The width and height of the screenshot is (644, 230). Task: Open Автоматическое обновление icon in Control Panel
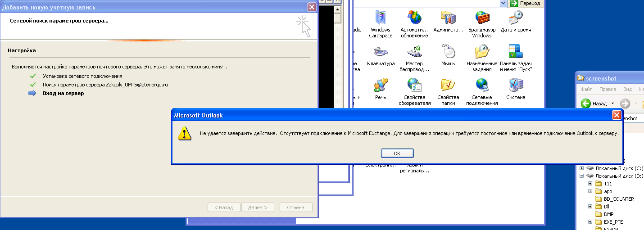[x=414, y=24]
